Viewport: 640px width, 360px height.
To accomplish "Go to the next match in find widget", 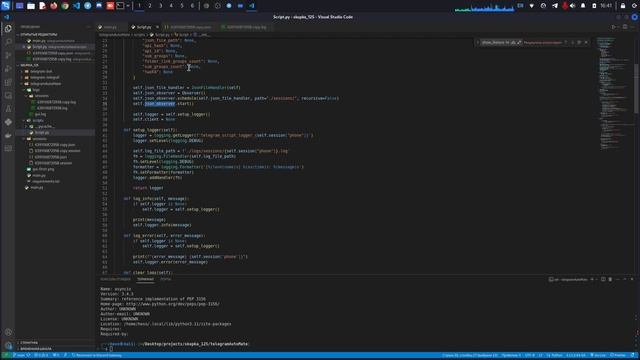I will (x=573, y=42).
